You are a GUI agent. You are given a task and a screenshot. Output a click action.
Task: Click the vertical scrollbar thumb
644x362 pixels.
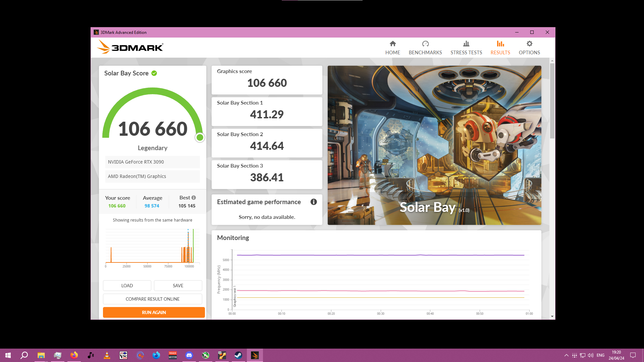[x=552, y=101]
